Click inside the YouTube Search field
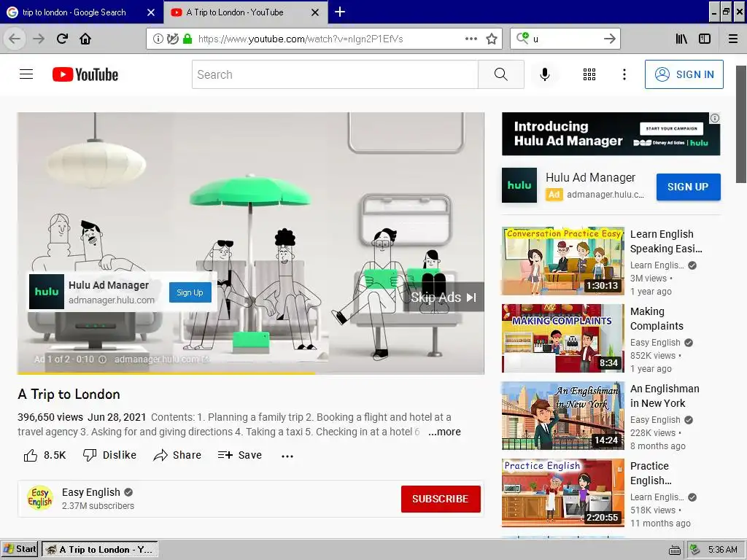The width and height of the screenshot is (747, 560). click(x=335, y=74)
